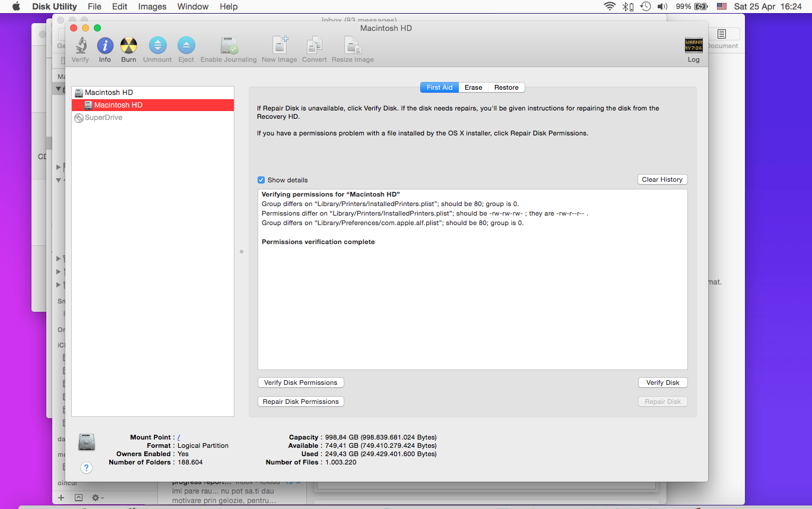
Task: Click the date and time clock
Action: point(767,7)
